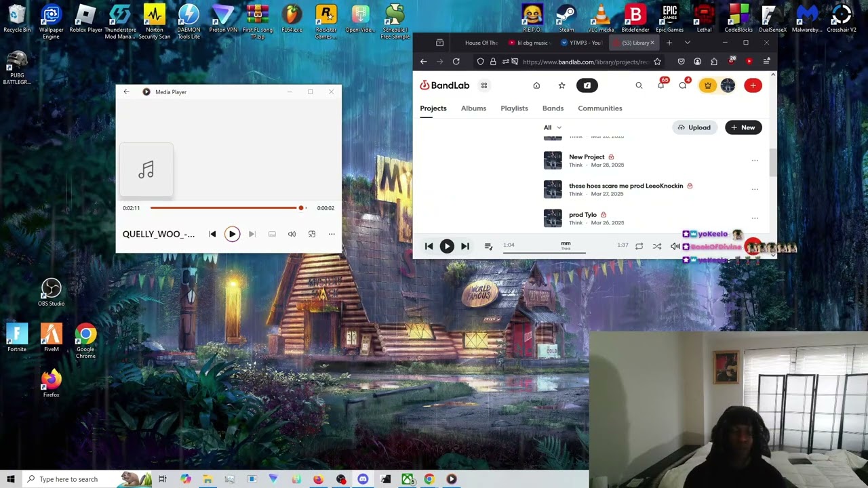This screenshot has width=868, height=488.
Task: Go back in Media Player window
Action: coord(126,91)
